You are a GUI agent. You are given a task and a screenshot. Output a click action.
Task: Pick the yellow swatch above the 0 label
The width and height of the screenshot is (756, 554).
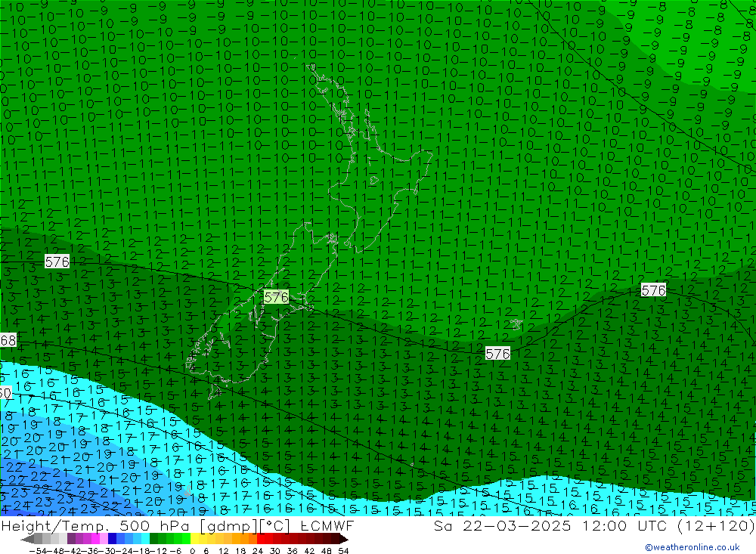(x=195, y=539)
